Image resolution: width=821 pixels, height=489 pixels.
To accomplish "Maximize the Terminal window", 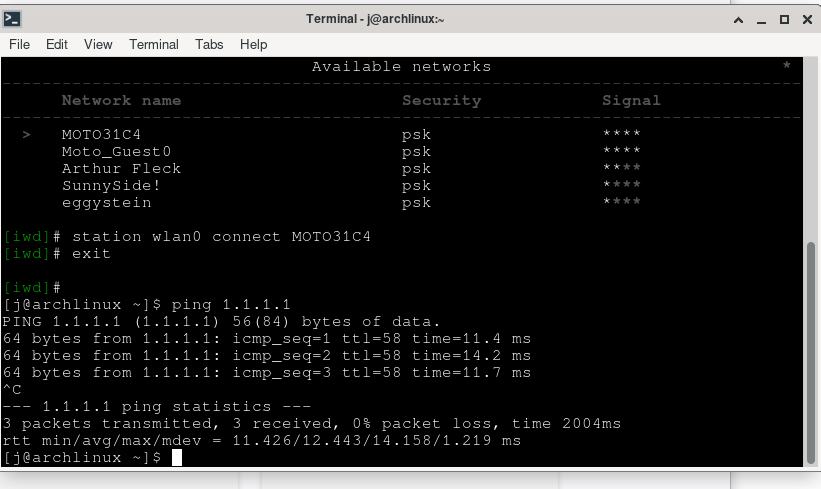I will tap(784, 20).
